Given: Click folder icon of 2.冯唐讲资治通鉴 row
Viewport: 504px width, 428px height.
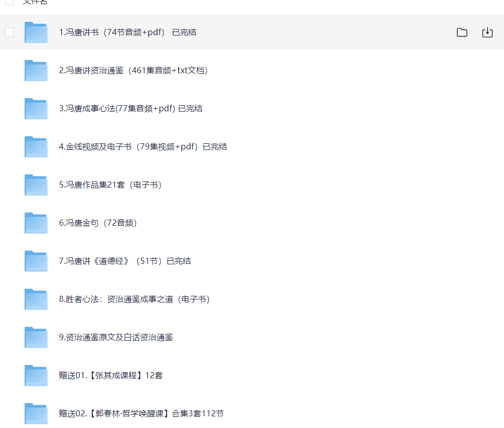Looking at the screenshot, I should pos(36,71).
